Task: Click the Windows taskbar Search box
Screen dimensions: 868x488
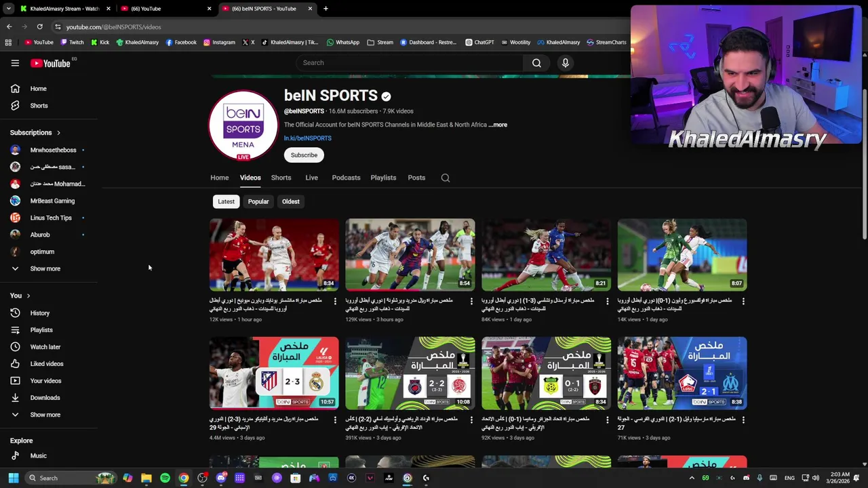Action: tap(69, 478)
